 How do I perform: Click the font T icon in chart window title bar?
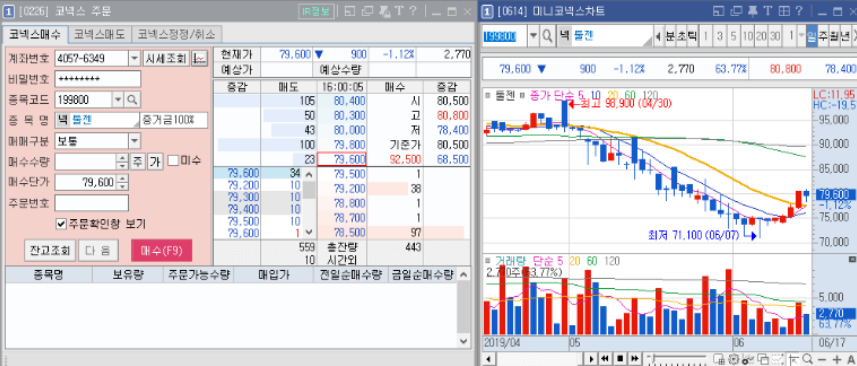pos(767,11)
